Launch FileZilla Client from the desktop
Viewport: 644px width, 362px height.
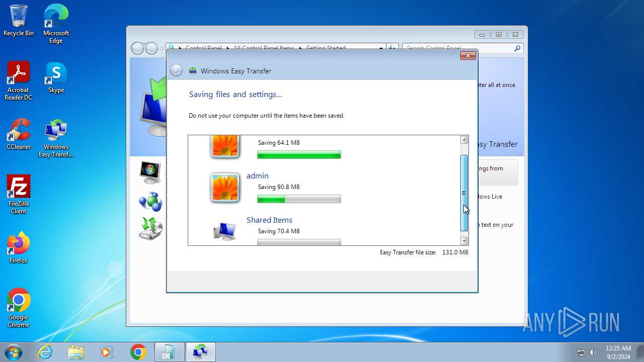(19, 195)
